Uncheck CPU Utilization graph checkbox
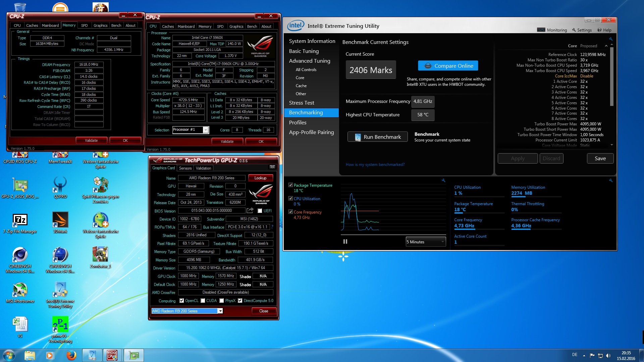This screenshot has height=362, width=644. pos(290,198)
